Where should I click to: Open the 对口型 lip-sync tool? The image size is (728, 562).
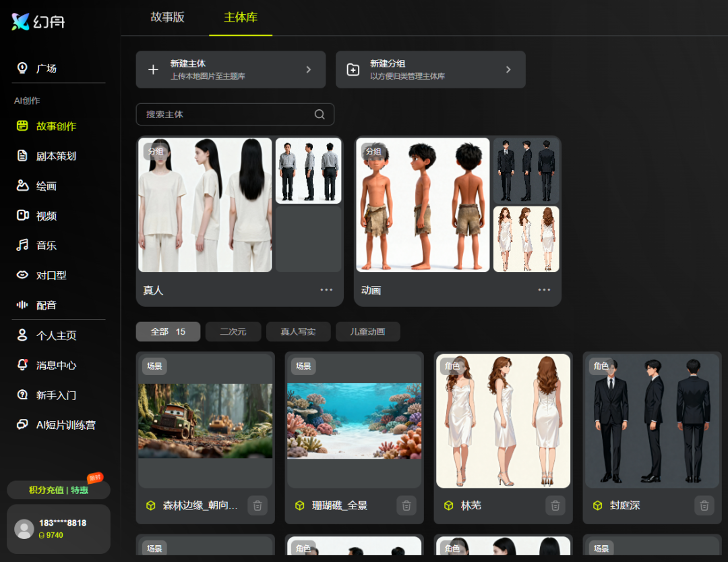[x=51, y=275]
